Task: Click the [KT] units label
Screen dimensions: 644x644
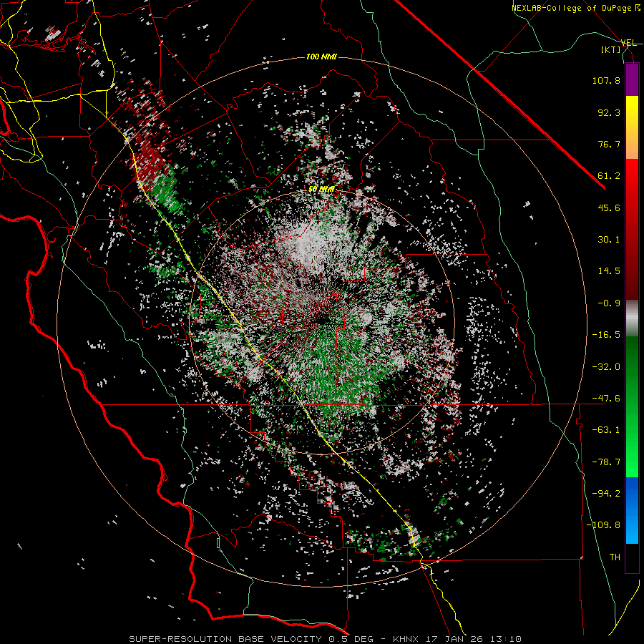Action: (611, 49)
